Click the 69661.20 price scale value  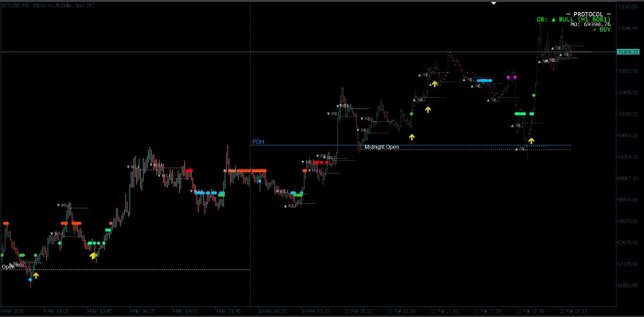pos(628,135)
